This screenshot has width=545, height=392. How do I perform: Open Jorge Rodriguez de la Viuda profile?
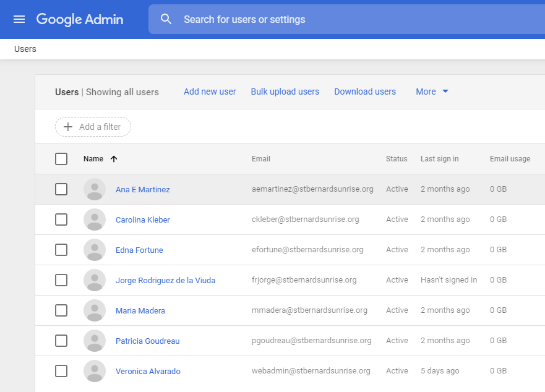[165, 280]
